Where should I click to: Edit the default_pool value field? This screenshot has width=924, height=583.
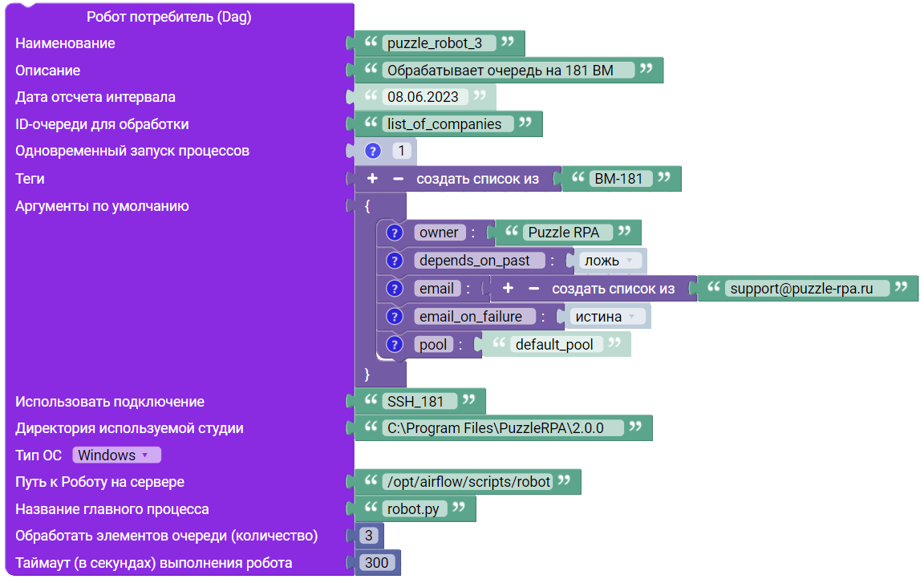(x=557, y=345)
